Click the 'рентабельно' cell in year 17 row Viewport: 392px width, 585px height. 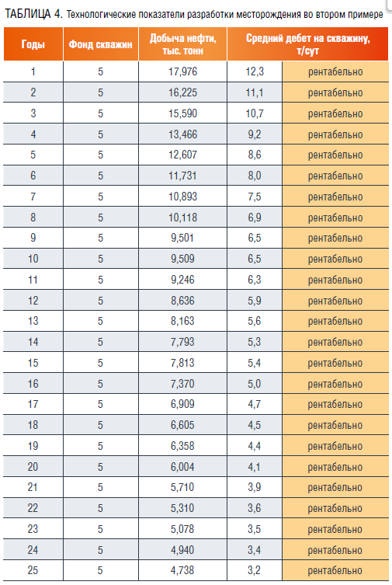[335, 404]
